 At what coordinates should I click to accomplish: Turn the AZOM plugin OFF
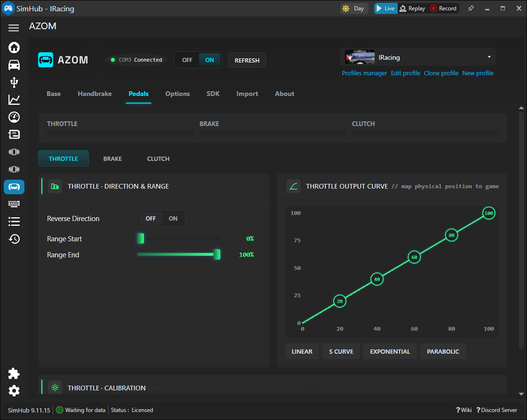(x=187, y=60)
